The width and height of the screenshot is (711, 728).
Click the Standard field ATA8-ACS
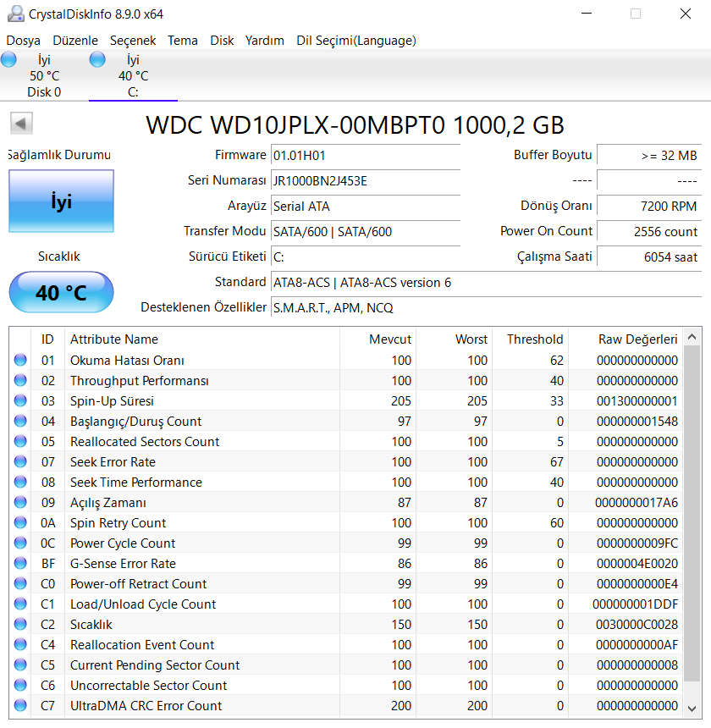[x=487, y=282]
